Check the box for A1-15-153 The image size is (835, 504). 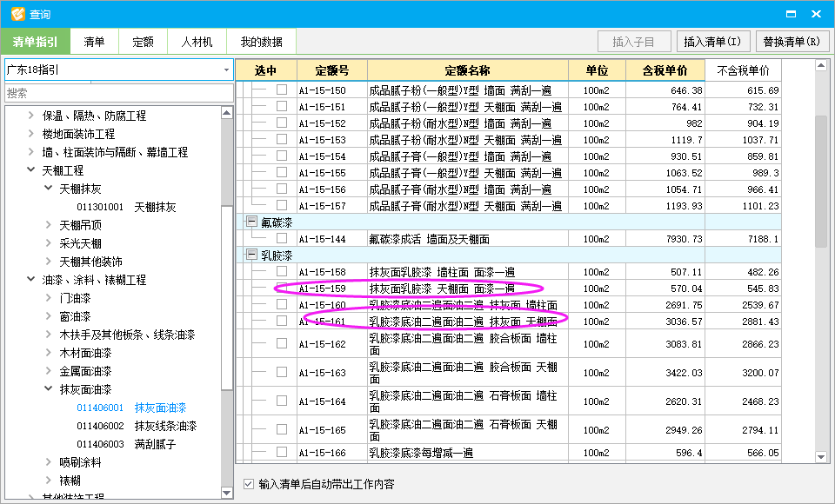coord(282,139)
